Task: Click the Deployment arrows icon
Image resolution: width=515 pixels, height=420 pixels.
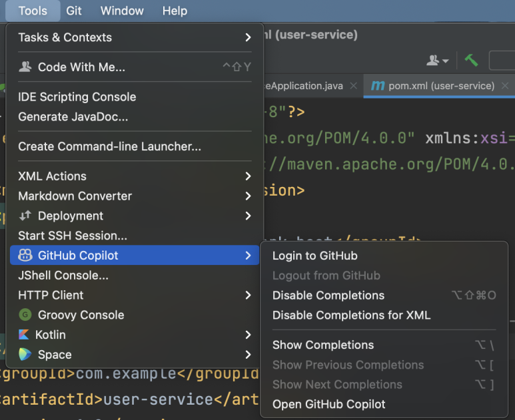Action: tap(25, 216)
